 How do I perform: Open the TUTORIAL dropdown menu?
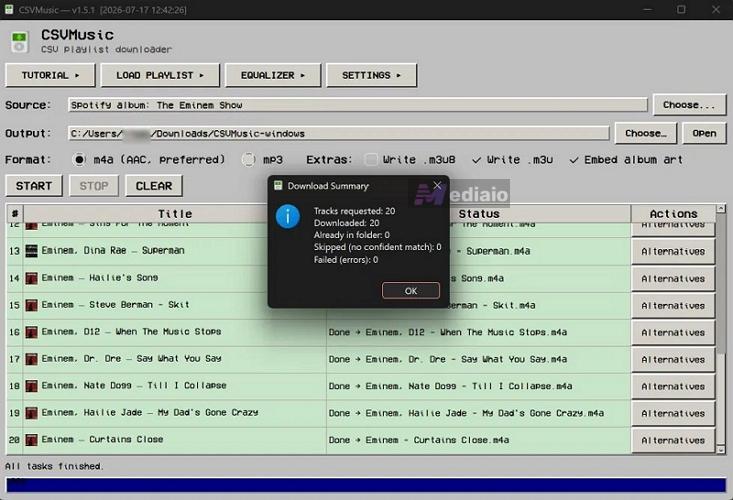(50, 75)
